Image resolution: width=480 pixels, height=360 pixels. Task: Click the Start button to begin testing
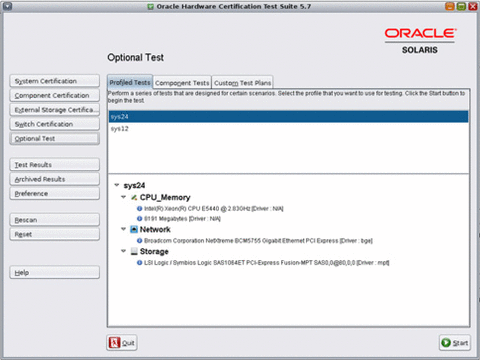pos(455,343)
